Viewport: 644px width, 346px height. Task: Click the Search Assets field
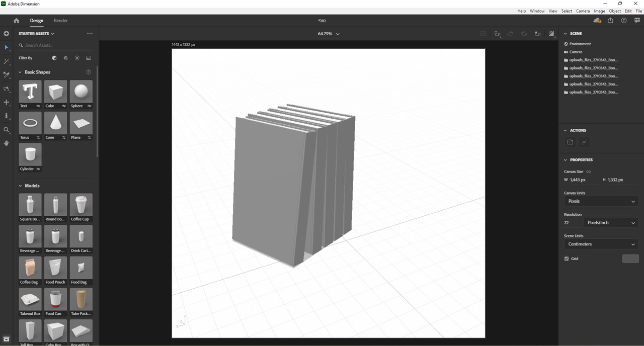coord(55,45)
